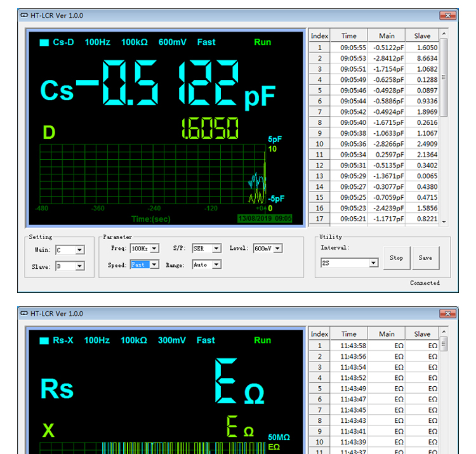
Task: Select table row with time 09:05:34
Action: point(353,155)
